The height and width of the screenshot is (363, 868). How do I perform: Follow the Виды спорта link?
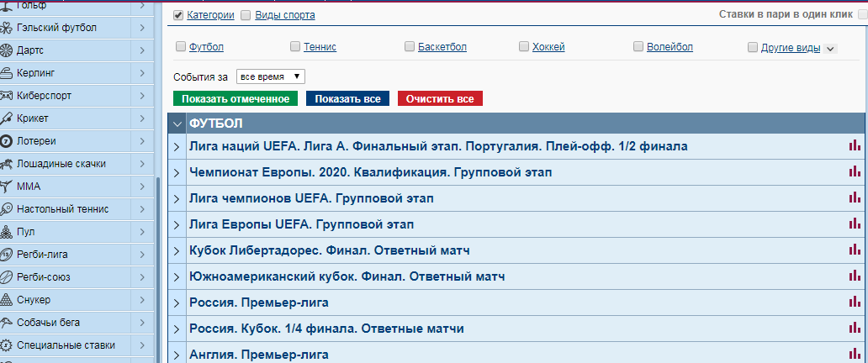tap(285, 15)
